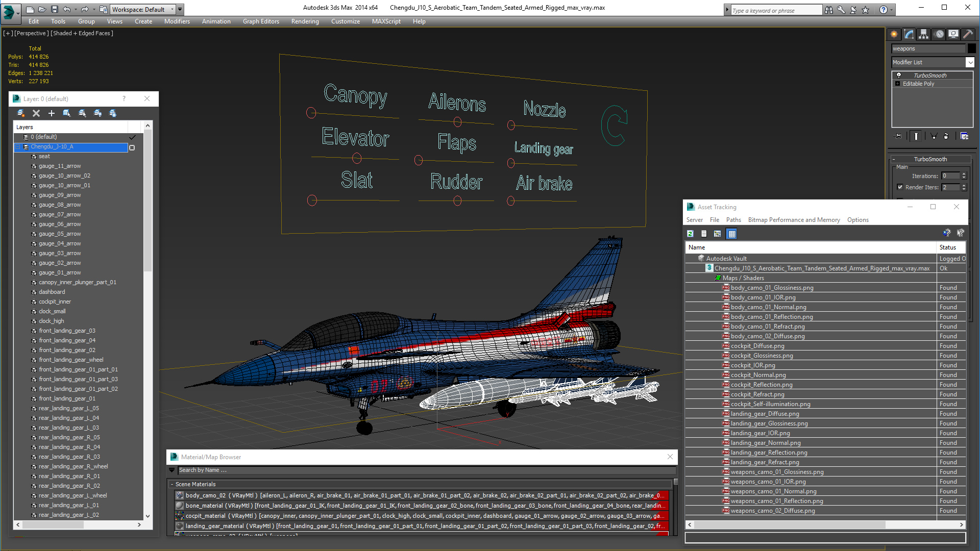Toggle the box next to Chengdu_J-10_A layer
980x551 pixels.
coord(132,147)
